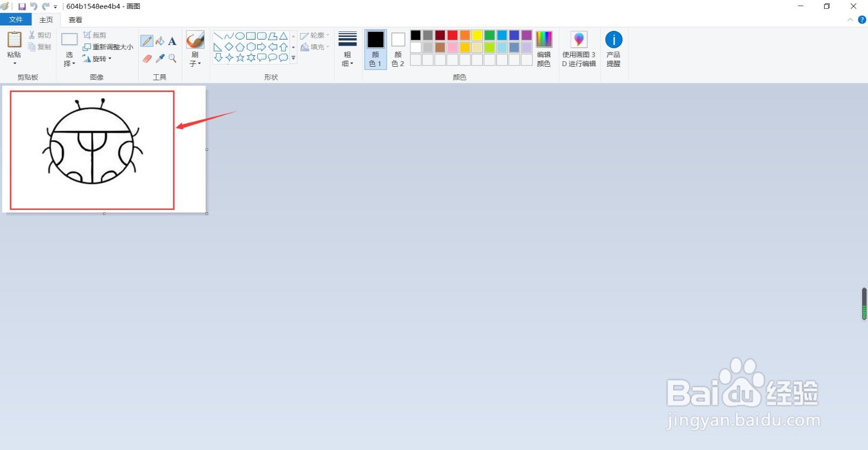Select the Fill with color bucket tool
The height and width of the screenshot is (450, 868).
click(x=159, y=41)
